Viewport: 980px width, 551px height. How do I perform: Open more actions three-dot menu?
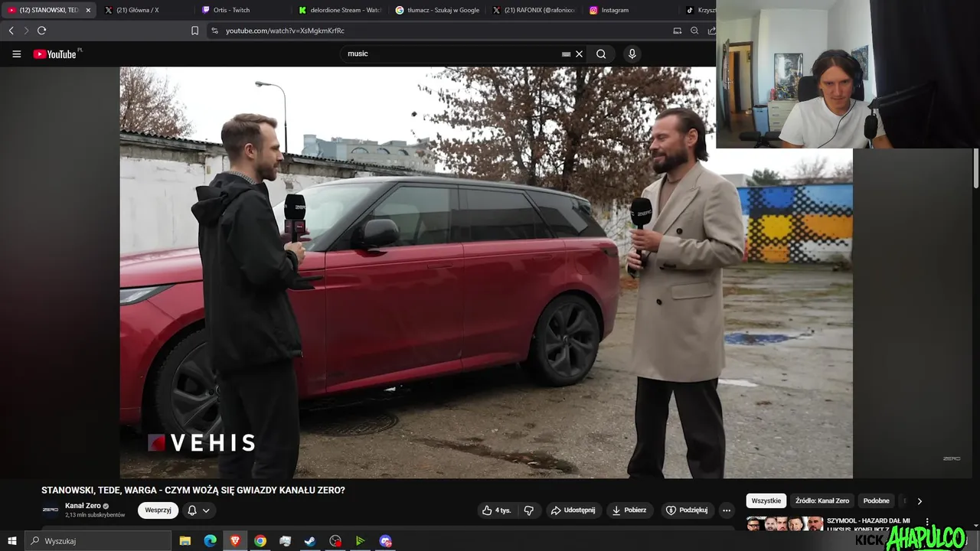pyautogui.click(x=727, y=510)
